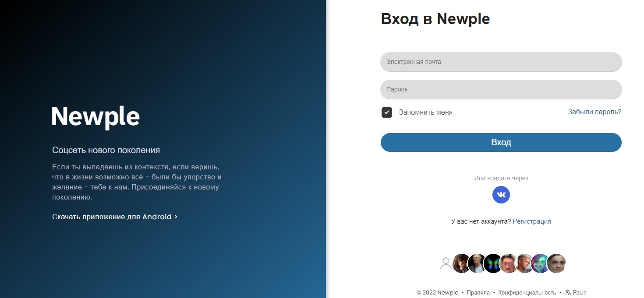
Task: Click the Или войдите через text
Action: pyautogui.click(x=501, y=178)
